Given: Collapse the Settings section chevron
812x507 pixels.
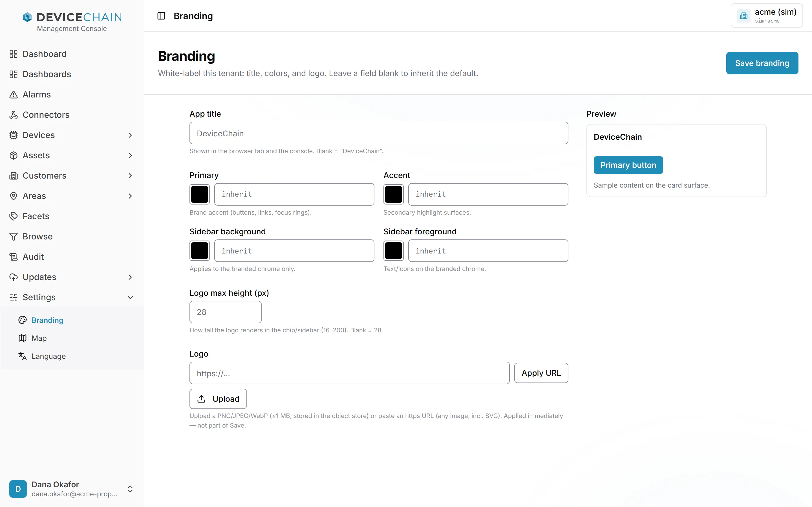Looking at the screenshot, I should point(130,297).
